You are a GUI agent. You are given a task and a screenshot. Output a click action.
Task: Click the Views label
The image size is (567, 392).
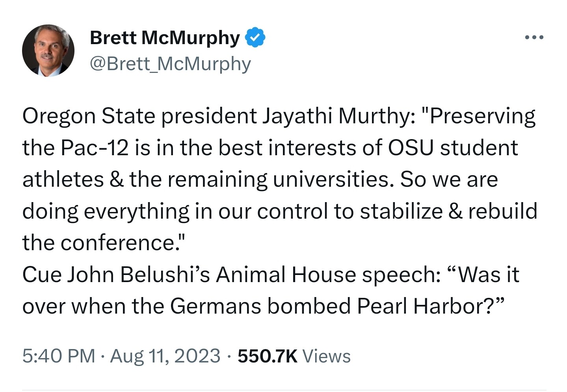(x=326, y=356)
